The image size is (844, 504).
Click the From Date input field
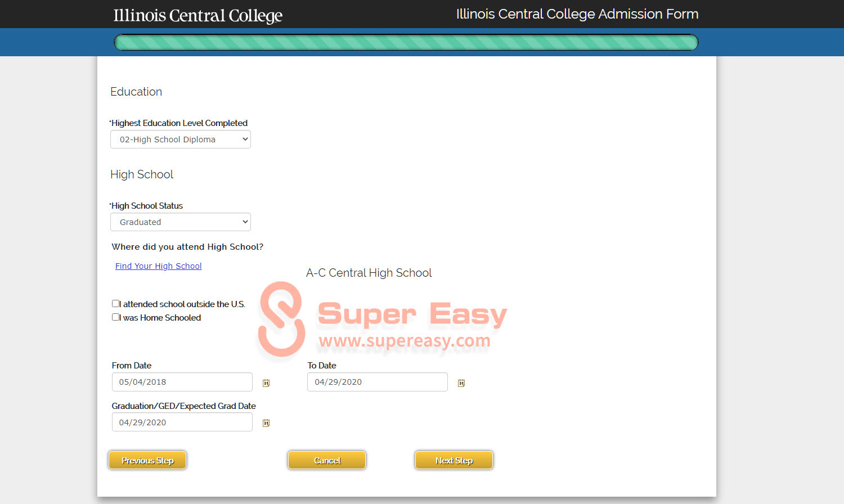(182, 382)
